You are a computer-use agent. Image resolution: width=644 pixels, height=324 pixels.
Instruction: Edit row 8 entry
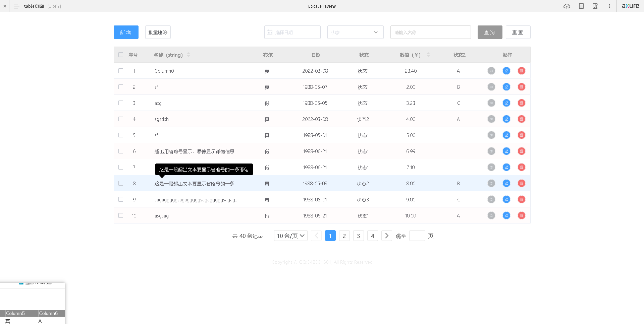coord(506,183)
